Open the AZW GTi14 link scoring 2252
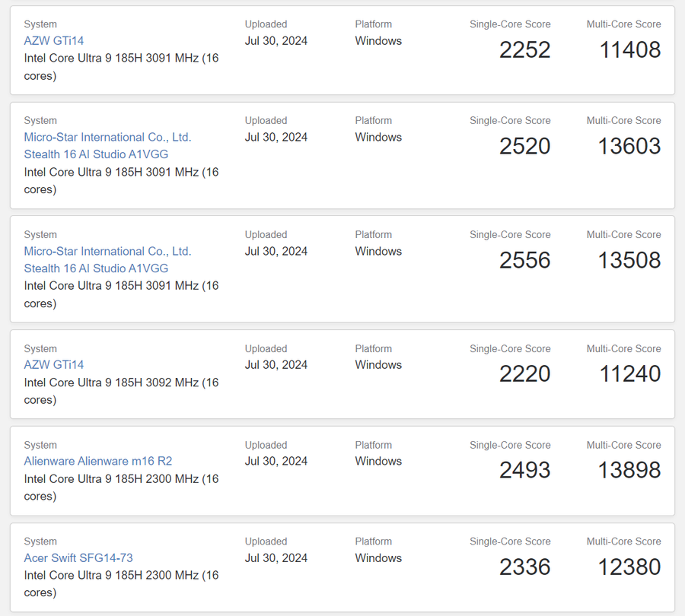 (x=54, y=41)
